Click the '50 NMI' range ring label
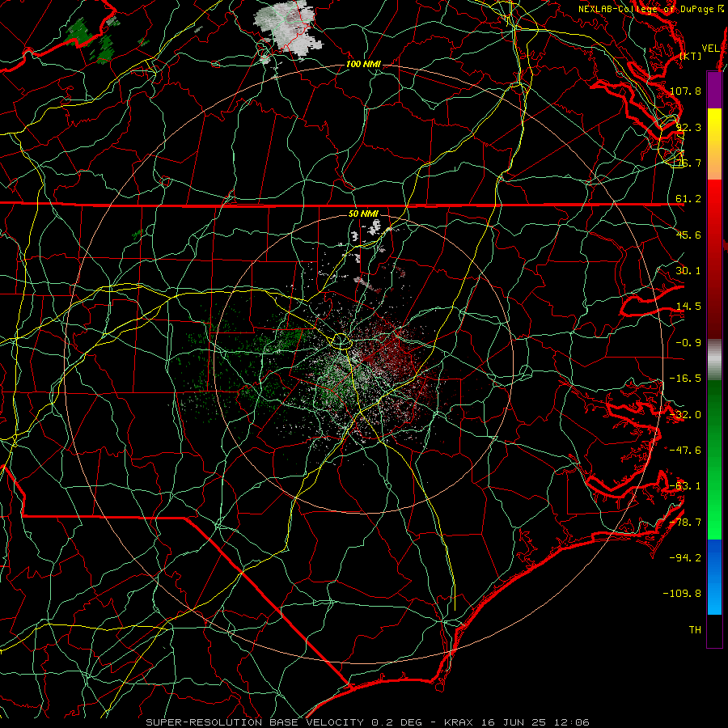 tap(363, 214)
